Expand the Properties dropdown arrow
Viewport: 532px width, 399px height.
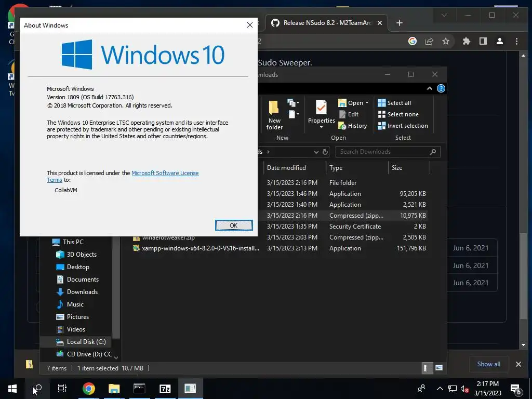point(321,127)
